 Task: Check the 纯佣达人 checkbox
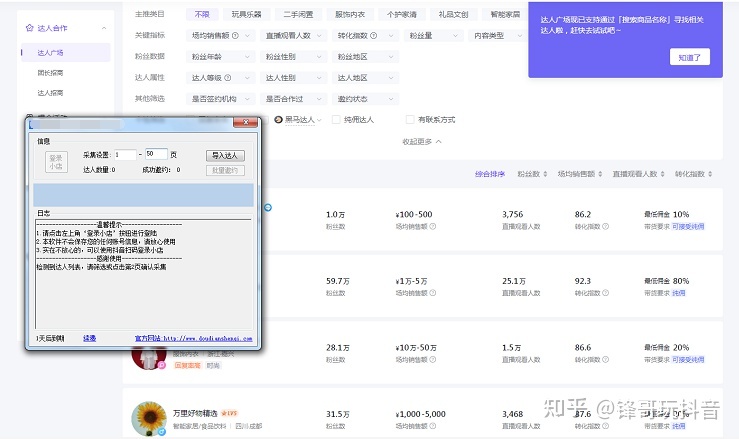tap(335, 120)
